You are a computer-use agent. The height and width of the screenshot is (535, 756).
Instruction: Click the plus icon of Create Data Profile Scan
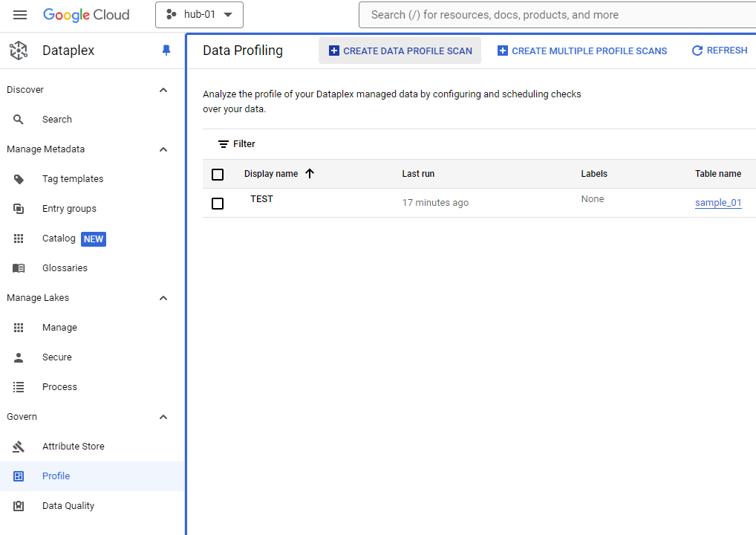tap(334, 51)
